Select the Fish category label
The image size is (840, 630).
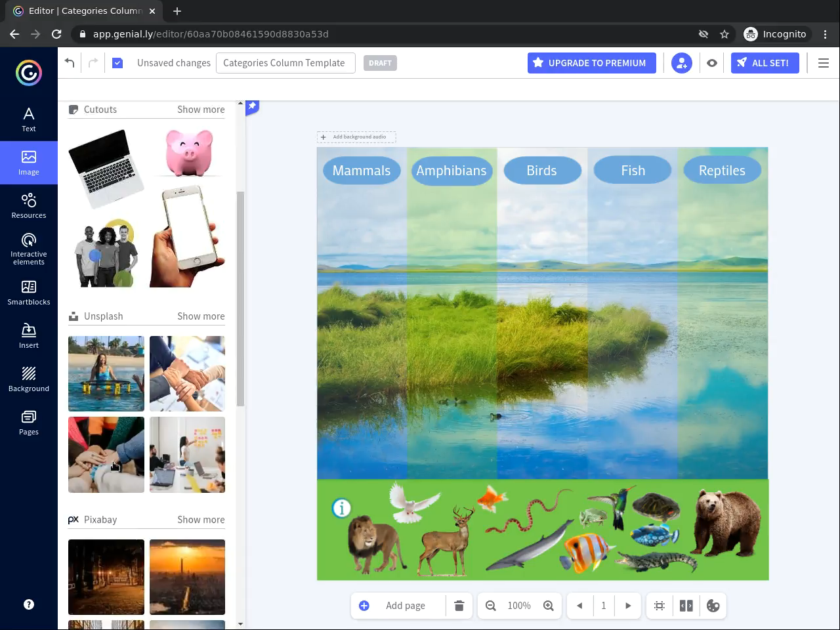633,171
